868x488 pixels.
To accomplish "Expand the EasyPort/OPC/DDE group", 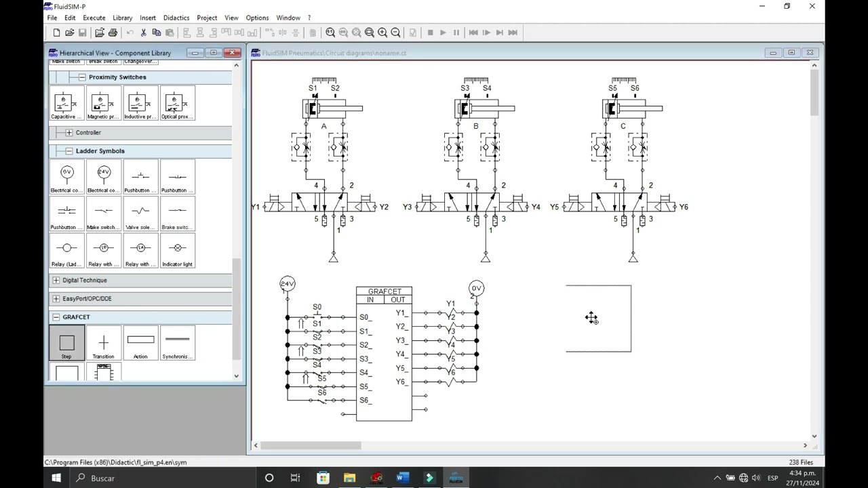I will pyautogui.click(x=56, y=299).
